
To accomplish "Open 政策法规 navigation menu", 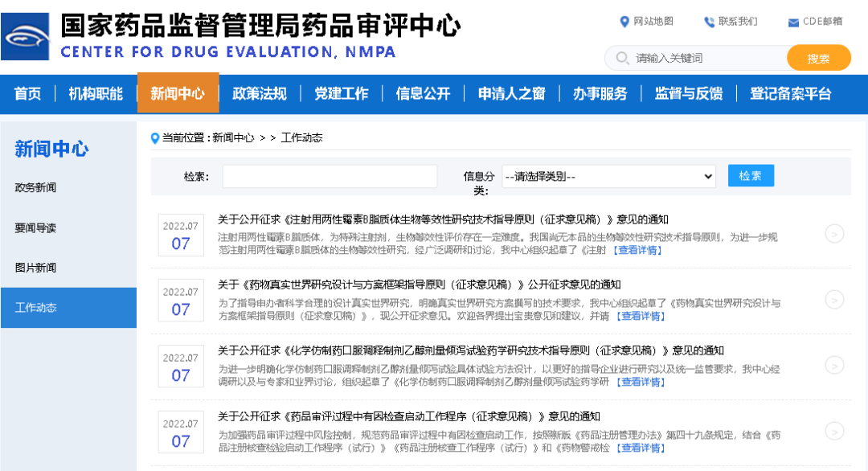I will (x=260, y=94).
